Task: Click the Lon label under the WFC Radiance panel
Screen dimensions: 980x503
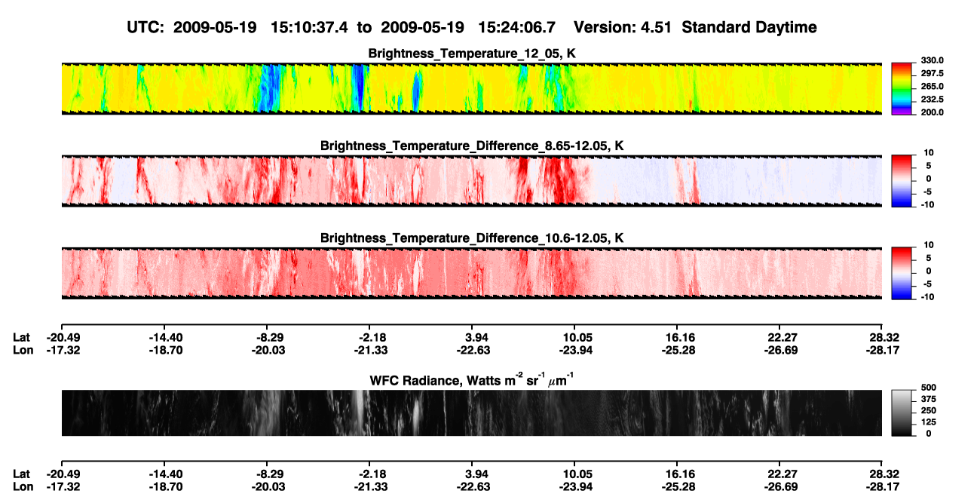Action: tap(23, 486)
